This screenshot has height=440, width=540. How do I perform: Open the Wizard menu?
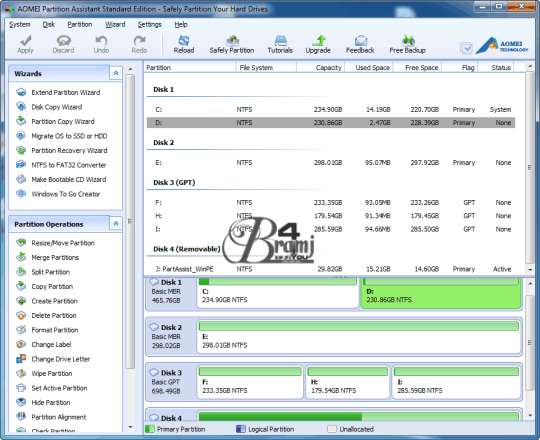(115, 24)
